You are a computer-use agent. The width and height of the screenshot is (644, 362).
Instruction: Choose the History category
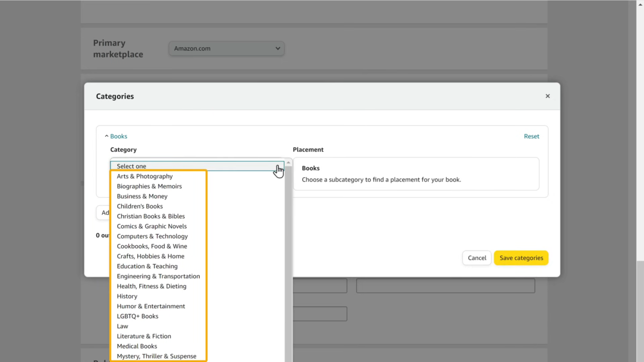pyautogui.click(x=197, y=296)
